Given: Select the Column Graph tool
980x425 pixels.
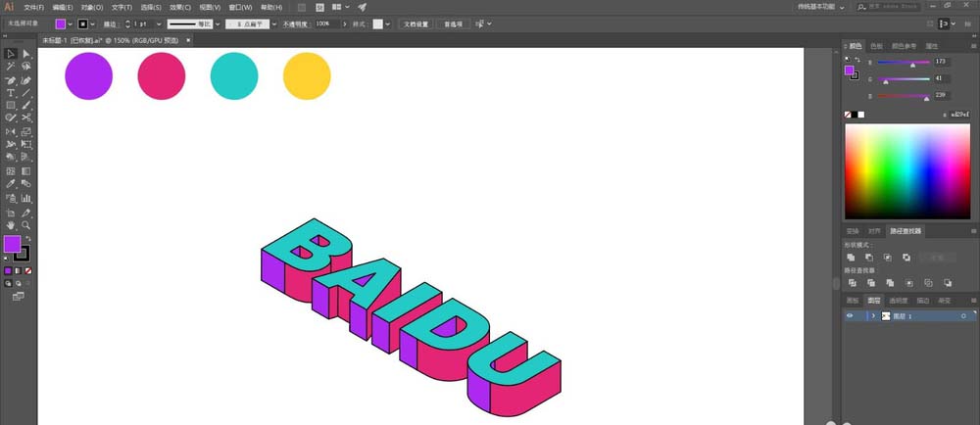Looking at the screenshot, I should tap(26, 198).
